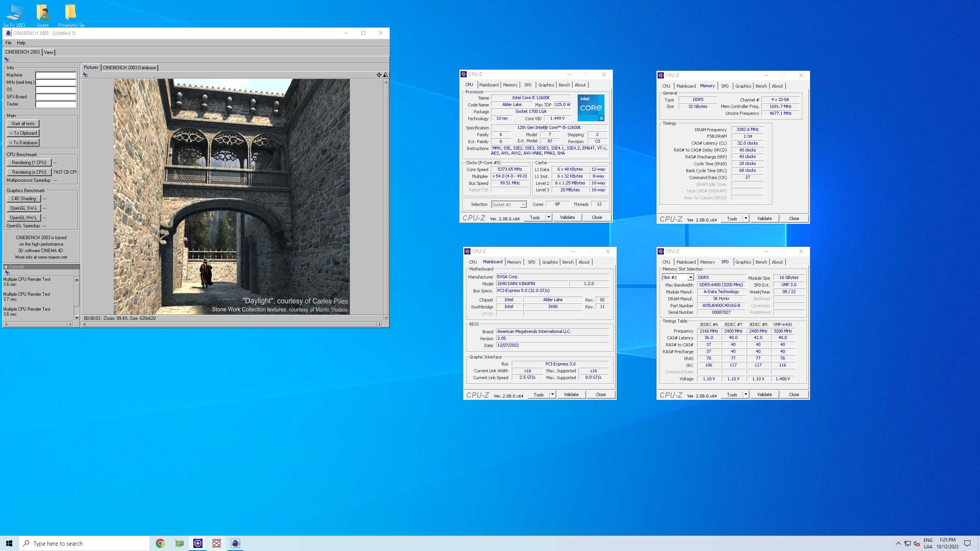Open the green hardware app in taskbar
Viewport: 980px width, 551px height.
click(x=179, y=543)
